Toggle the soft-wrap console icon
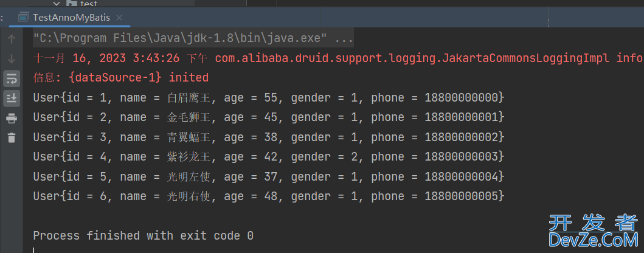The height and width of the screenshot is (253, 644). [x=12, y=78]
